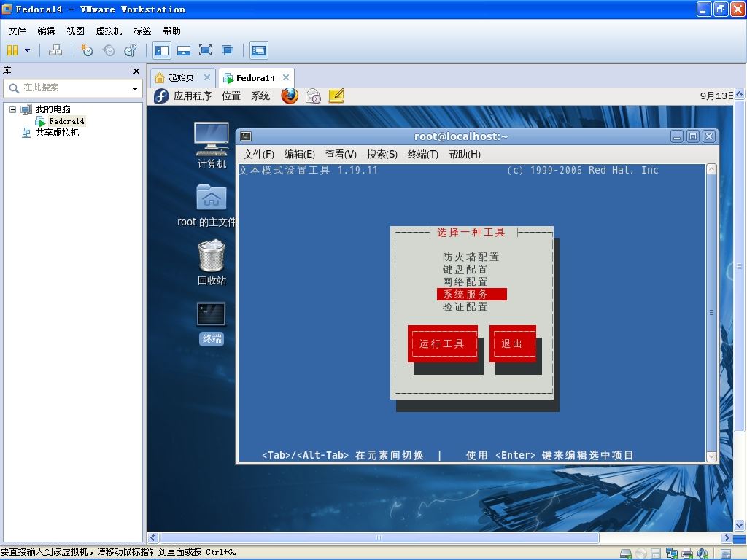This screenshot has width=747, height=560.
Task: Select 防火墙配置 in the tool list
Action: click(471, 257)
